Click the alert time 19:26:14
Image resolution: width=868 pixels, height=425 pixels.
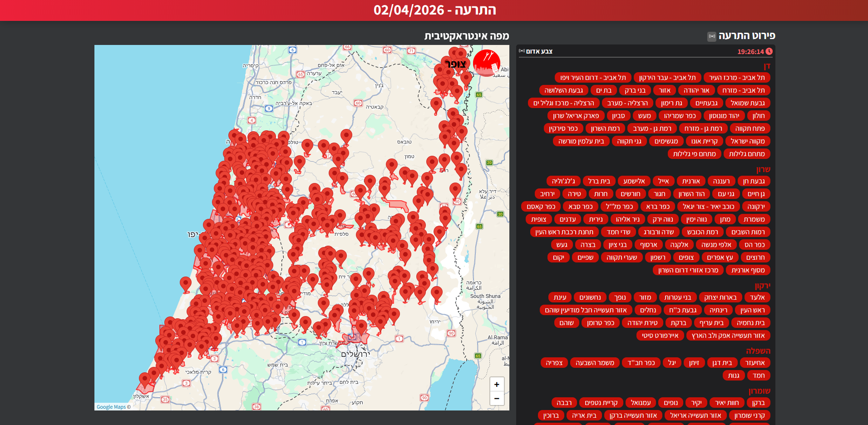click(750, 52)
